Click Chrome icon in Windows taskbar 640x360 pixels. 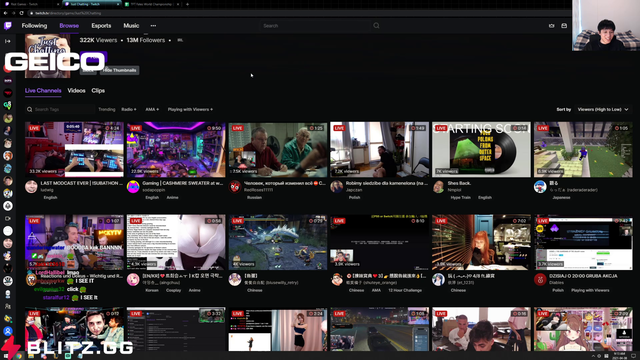[x=19, y=356]
